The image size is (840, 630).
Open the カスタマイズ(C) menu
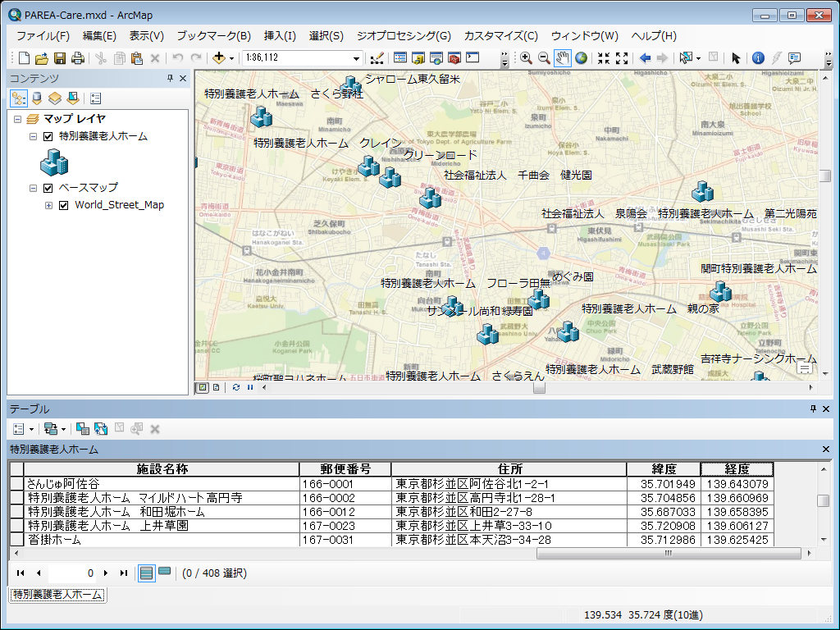click(x=501, y=36)
